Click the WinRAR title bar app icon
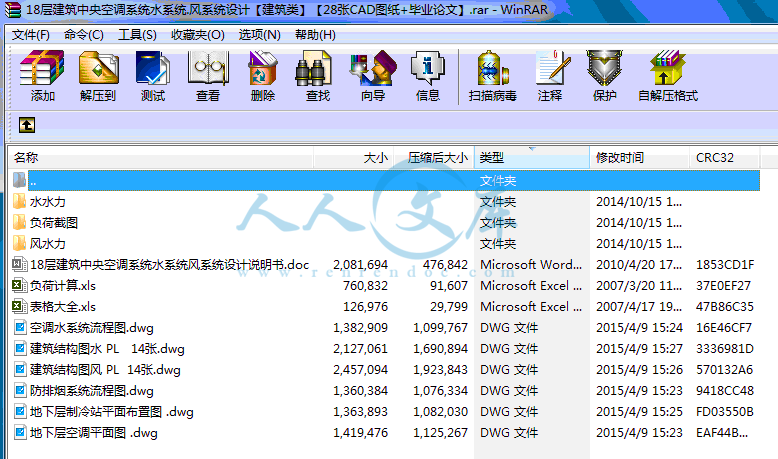The height and width of the screenshot is (459, 778). (x=12, y=9)
